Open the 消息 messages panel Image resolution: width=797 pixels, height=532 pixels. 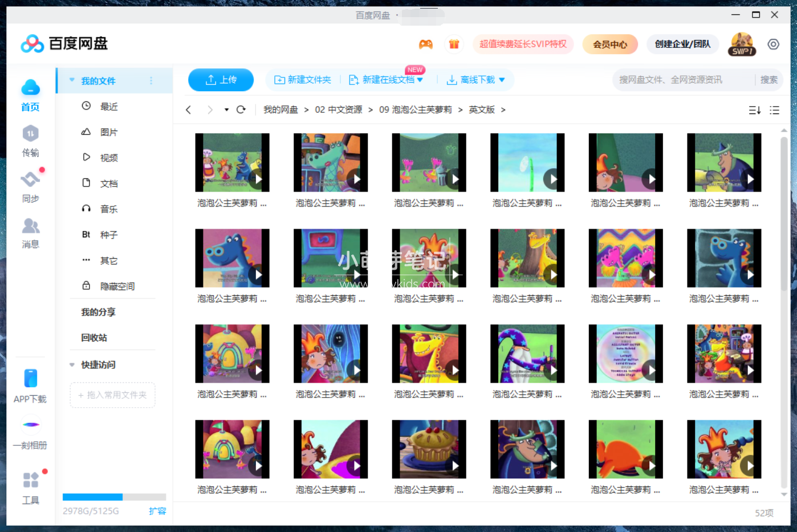point(30,234)
